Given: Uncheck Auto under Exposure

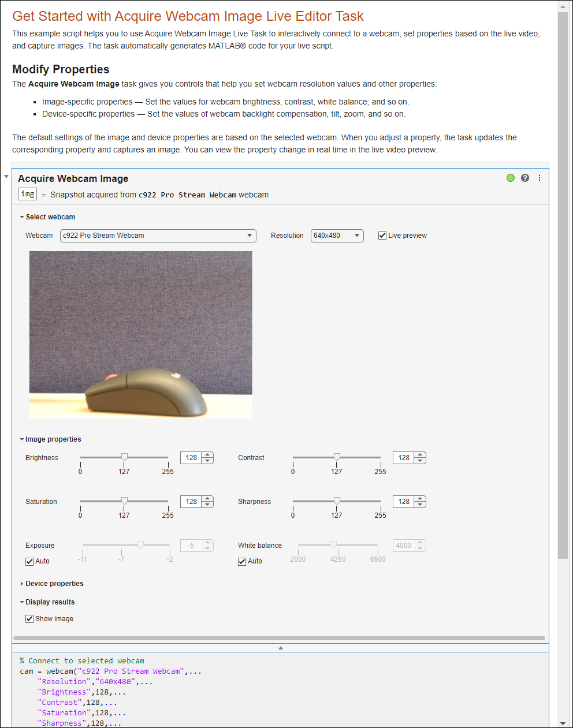Looking at the screenshot, I should point(29,561).
